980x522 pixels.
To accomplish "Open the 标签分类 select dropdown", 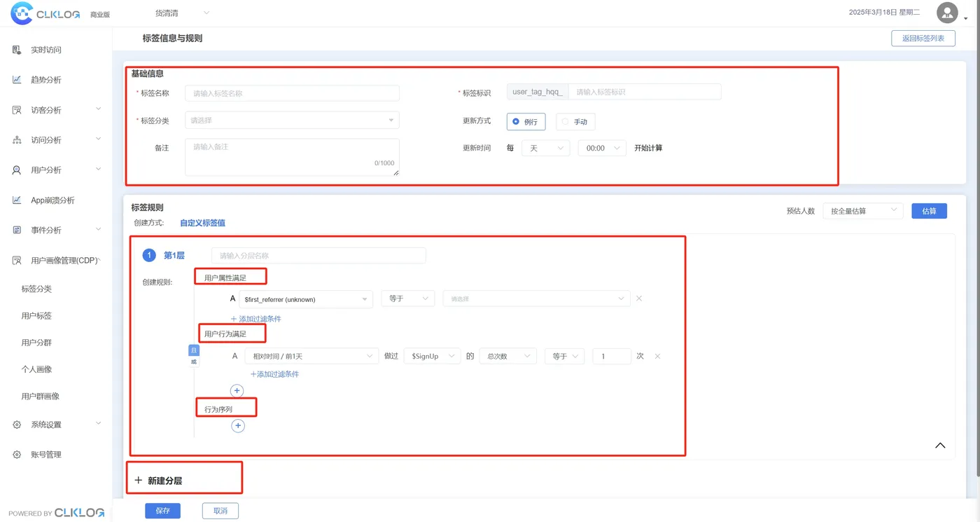I will (292, 121).
